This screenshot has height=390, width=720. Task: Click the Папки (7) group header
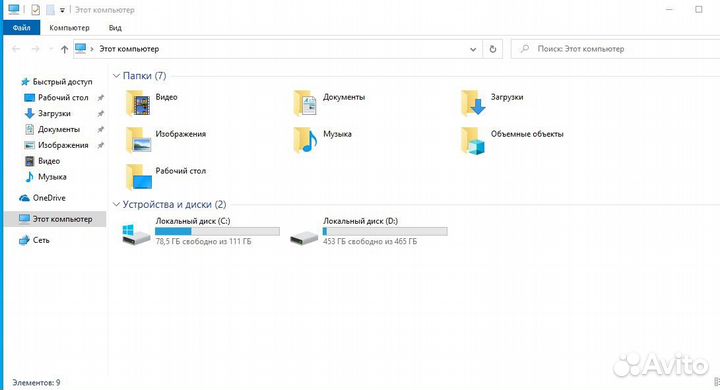tap(144, 76)
